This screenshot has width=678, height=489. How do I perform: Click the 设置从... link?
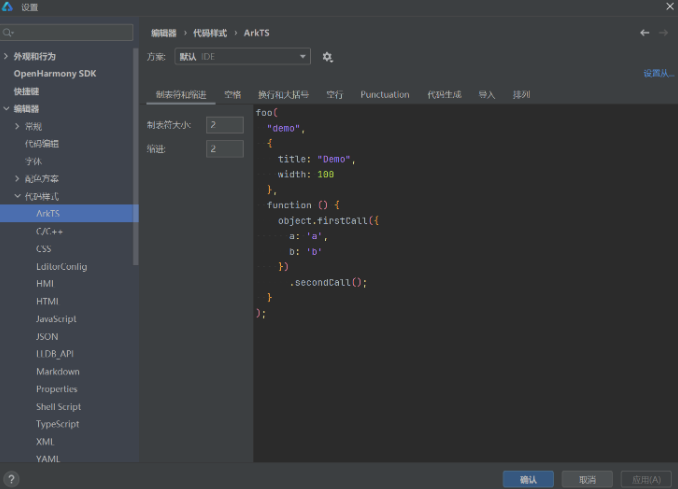[659, 74]
